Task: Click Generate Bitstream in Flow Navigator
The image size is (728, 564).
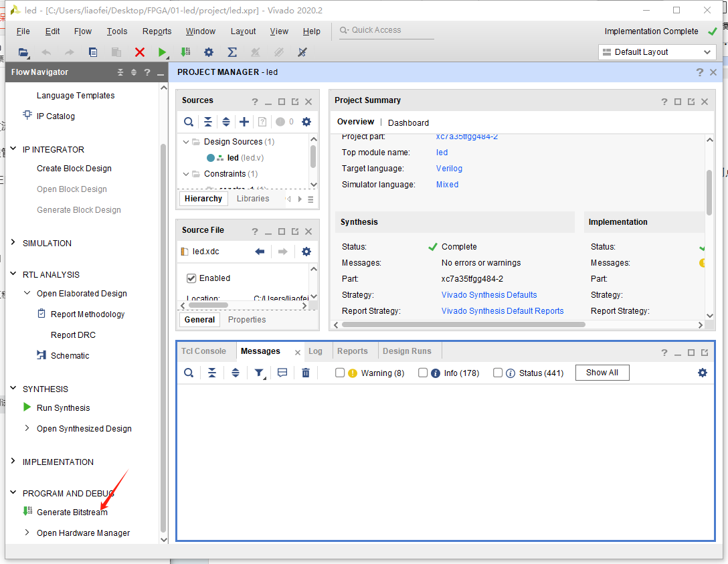Action: [x=72, y=512]
